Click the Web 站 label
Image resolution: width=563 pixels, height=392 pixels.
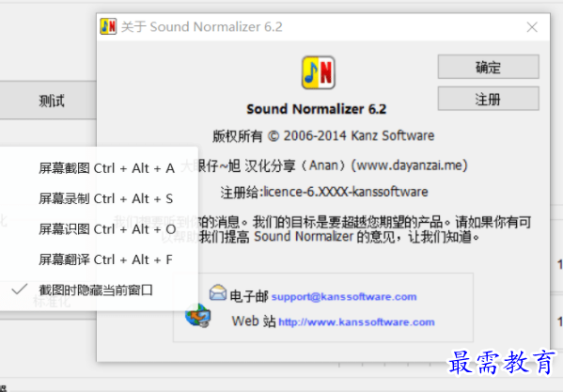click(x=254, y=321)
